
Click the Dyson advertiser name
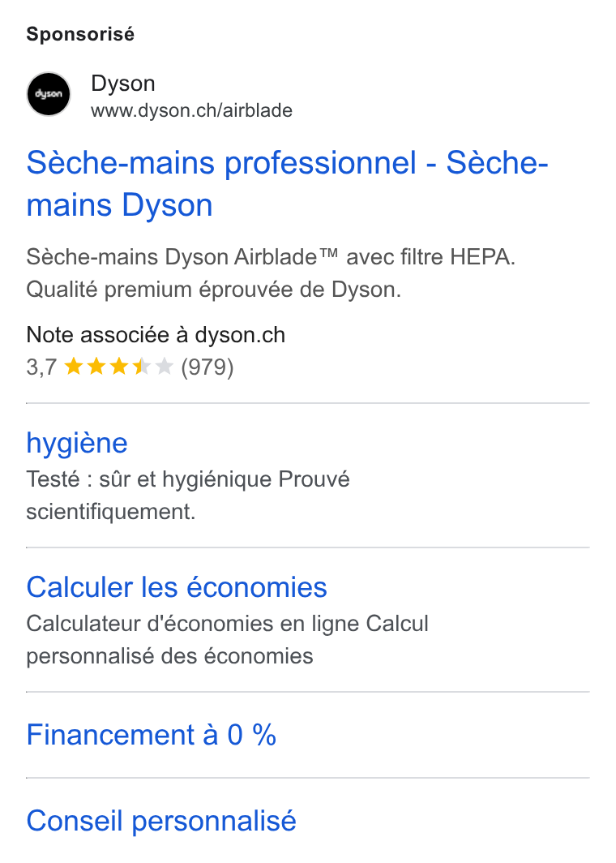pyautogui.click(x=123, y=84)
